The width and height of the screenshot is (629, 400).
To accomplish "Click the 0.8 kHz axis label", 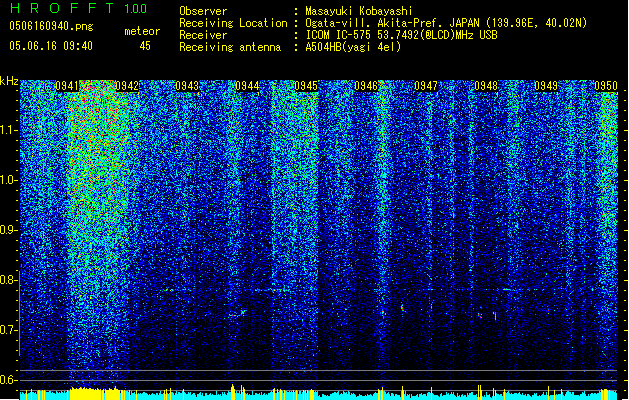I will [x=8, y=280].
